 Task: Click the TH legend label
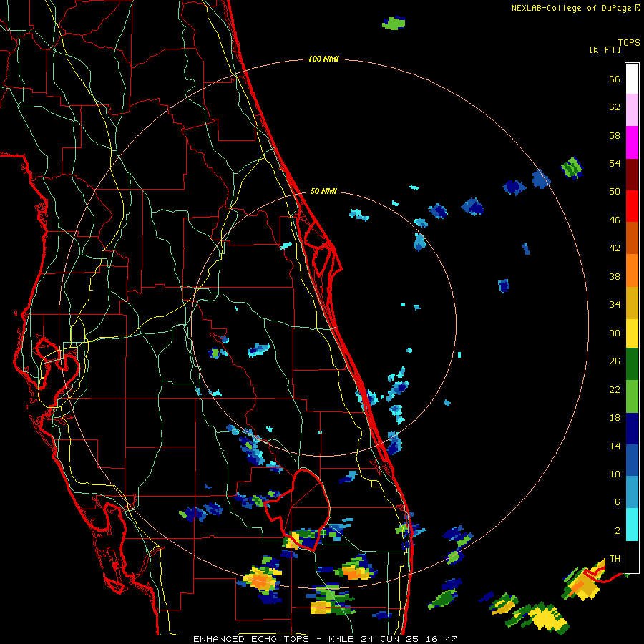click(615, 559)
